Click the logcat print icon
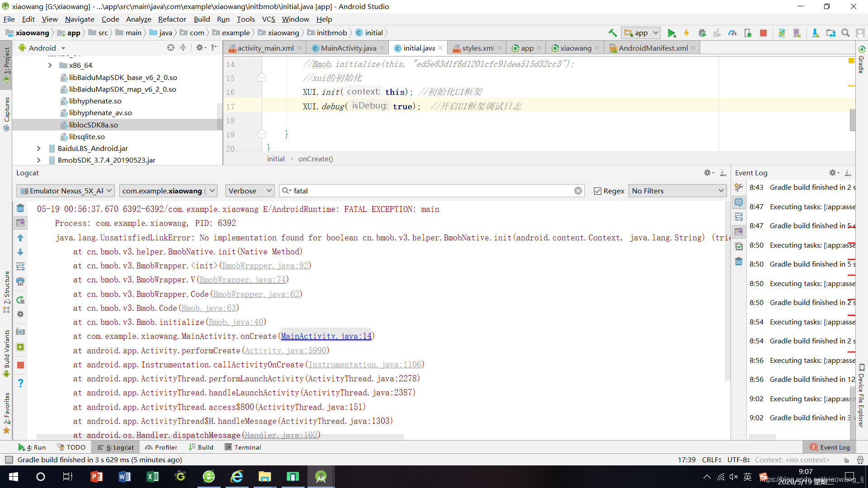This screenshot has width=868, height=488. tap(20, 282)
